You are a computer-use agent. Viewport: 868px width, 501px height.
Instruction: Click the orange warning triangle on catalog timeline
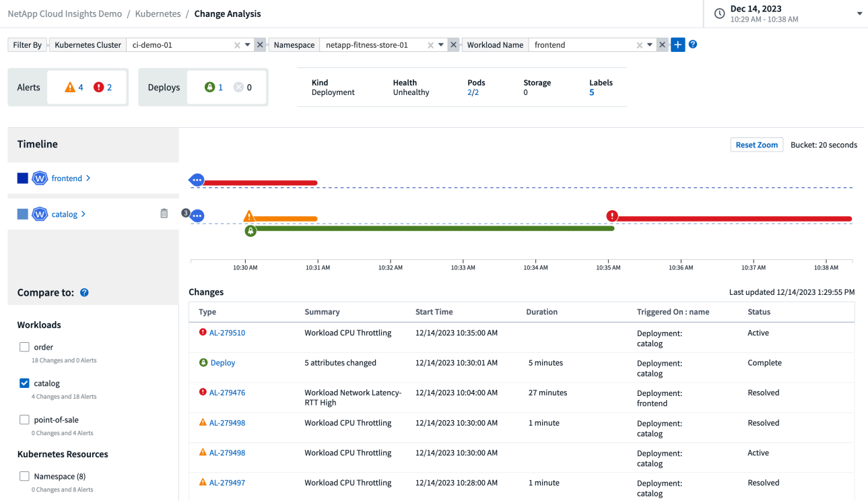click(x=249, y=216)
